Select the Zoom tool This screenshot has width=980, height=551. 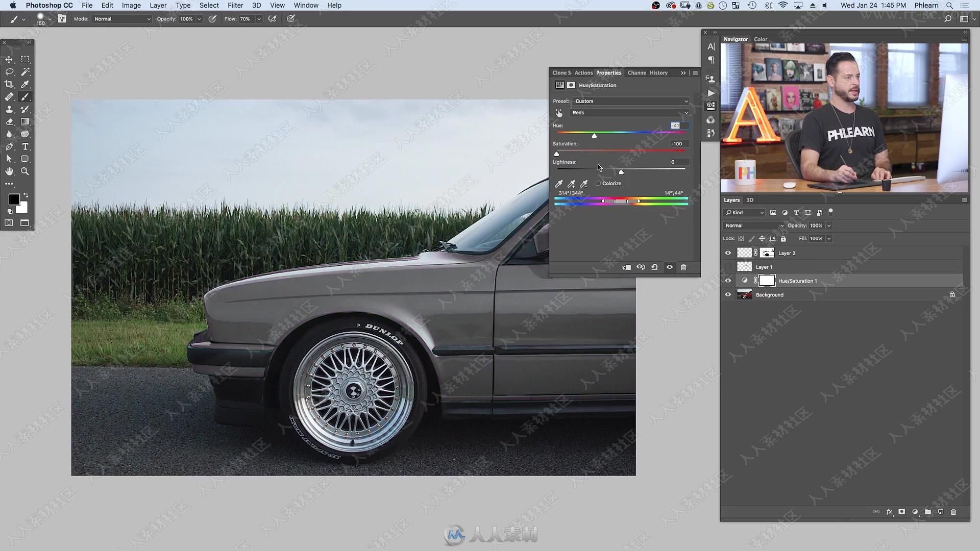(25, 171)
